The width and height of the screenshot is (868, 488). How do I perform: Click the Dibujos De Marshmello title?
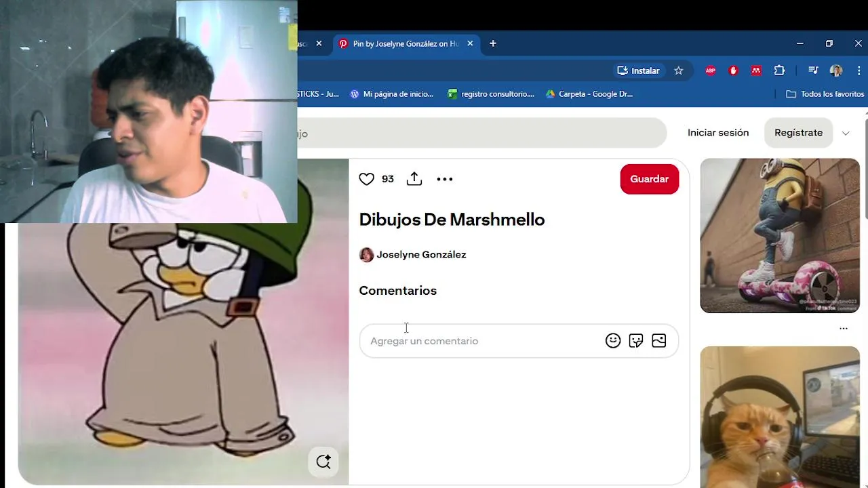[452, 220]
